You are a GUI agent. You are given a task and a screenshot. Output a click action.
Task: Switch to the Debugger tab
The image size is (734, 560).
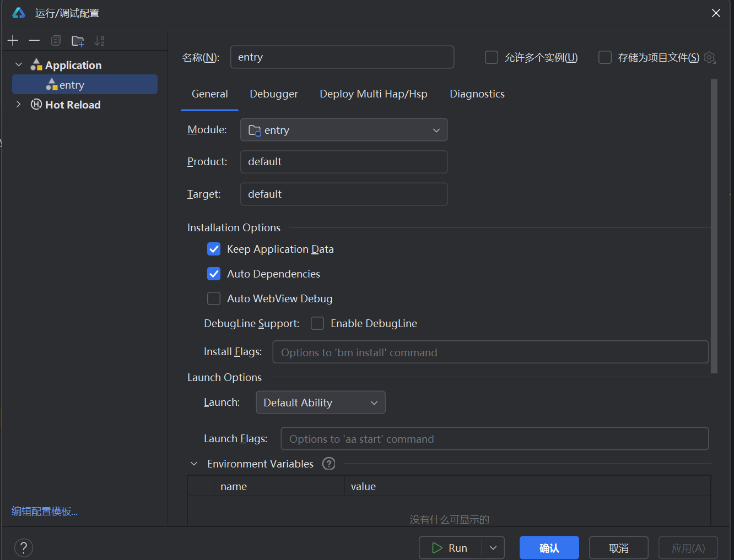tap(274, 94)
